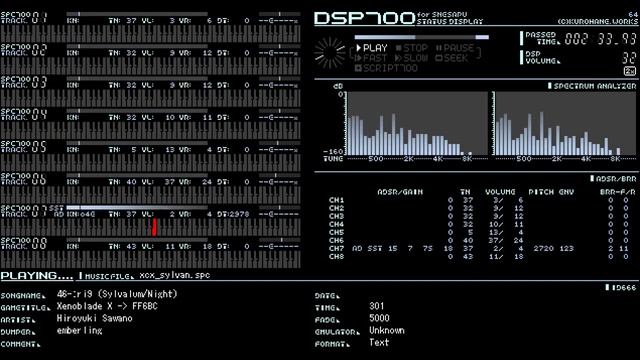This screenshot has height=360, width=640.
Task: Click the TIME value 301
Action: click(x=376, y=306)
